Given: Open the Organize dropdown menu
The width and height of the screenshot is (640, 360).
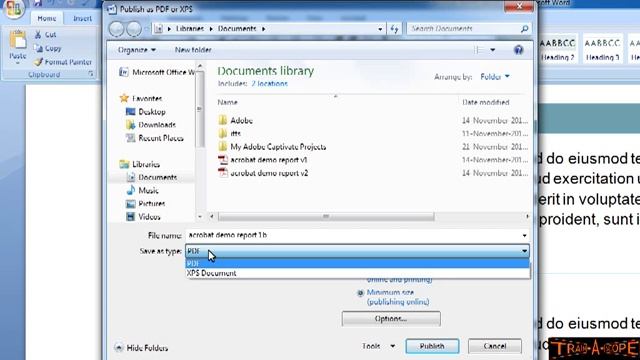Looking at the screenshot, I should coord(136,50).
